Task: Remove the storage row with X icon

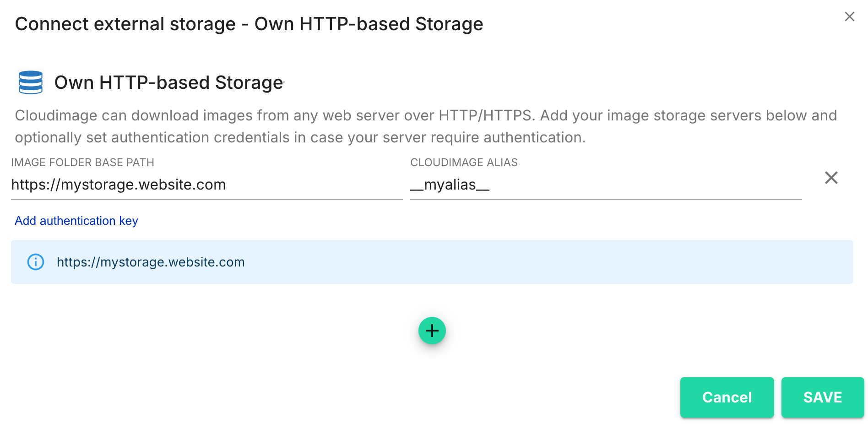Action: click(831, 178)
